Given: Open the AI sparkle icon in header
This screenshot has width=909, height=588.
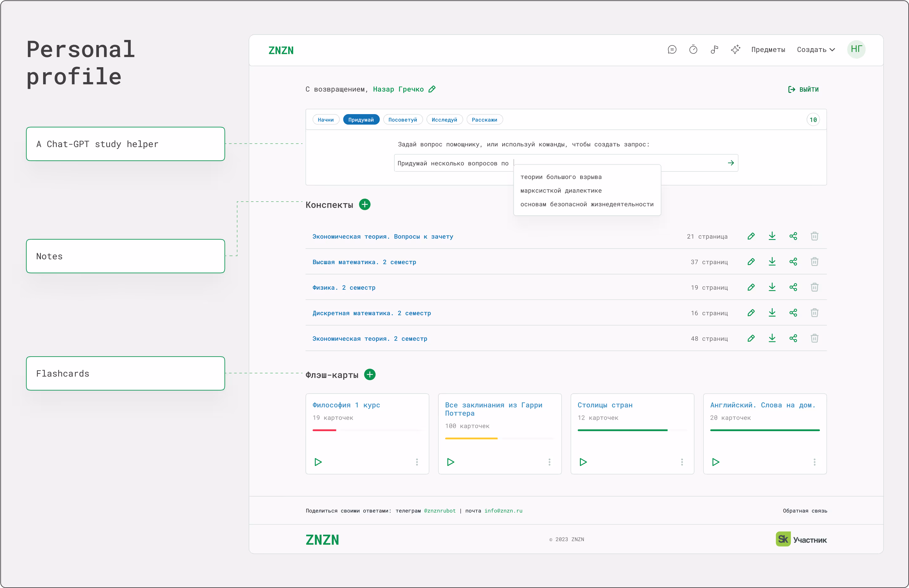Looking at the screenshot, I should coord(736,50).
